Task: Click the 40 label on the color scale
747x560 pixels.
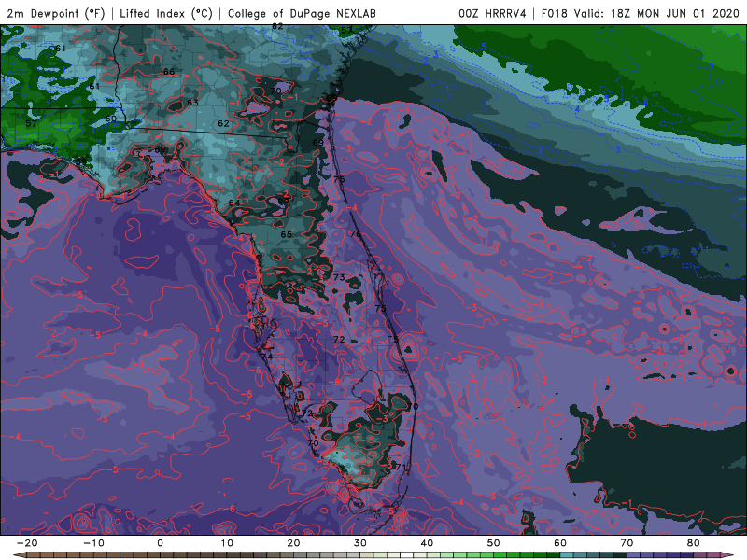Action: [x=427, y=543]
